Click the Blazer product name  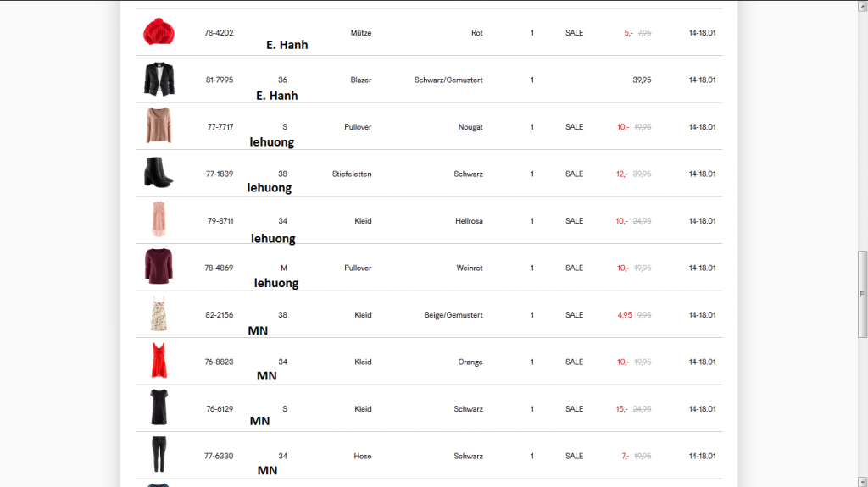[x=360, y=80]
